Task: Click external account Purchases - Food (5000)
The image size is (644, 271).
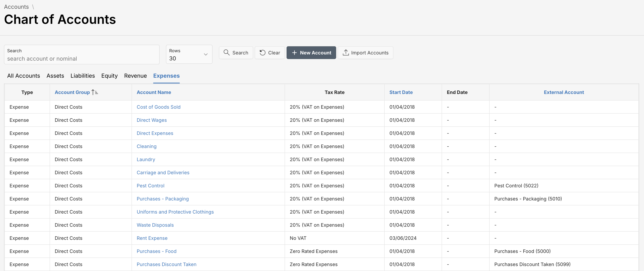Action: point(522,251)
